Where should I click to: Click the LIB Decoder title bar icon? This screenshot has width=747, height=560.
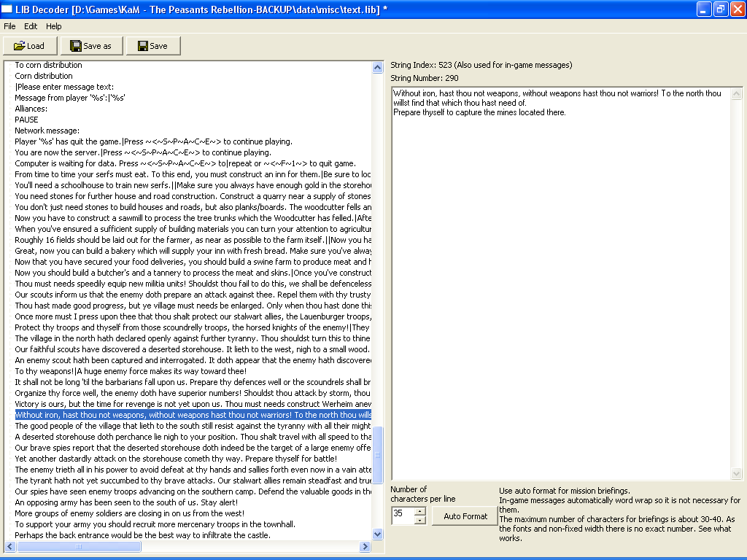pyautogui.click(x=8, y=9)
